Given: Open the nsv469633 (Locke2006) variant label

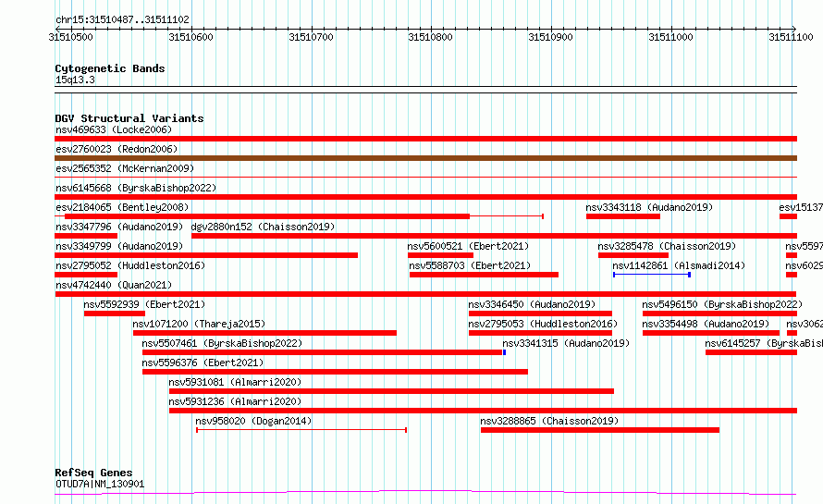Looking at the screenshot, I should [x=114, y=129].
